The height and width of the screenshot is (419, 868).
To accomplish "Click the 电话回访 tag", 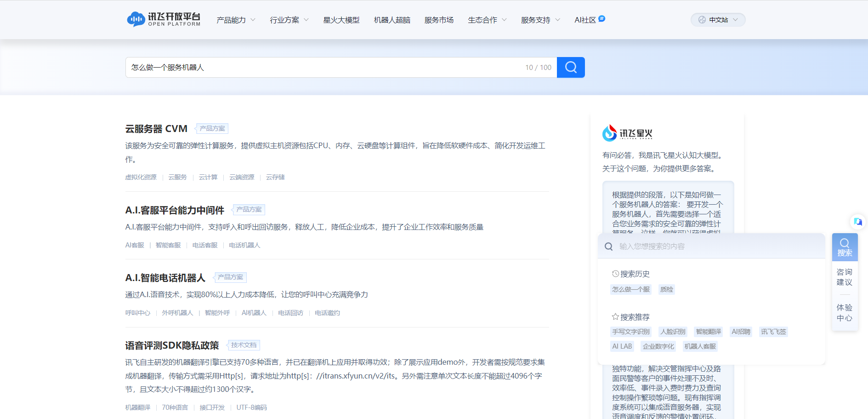I will pos(290,313).
